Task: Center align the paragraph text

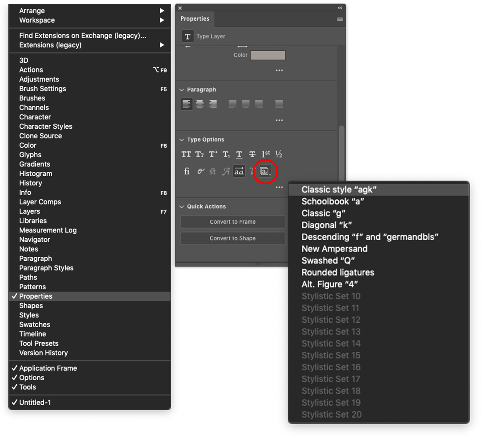Action: click(200, 104)
